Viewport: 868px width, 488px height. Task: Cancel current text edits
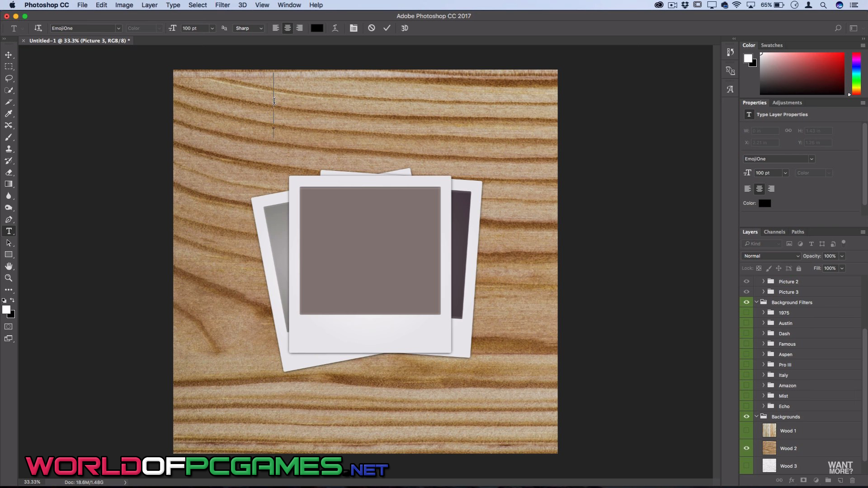pos(372,28)
